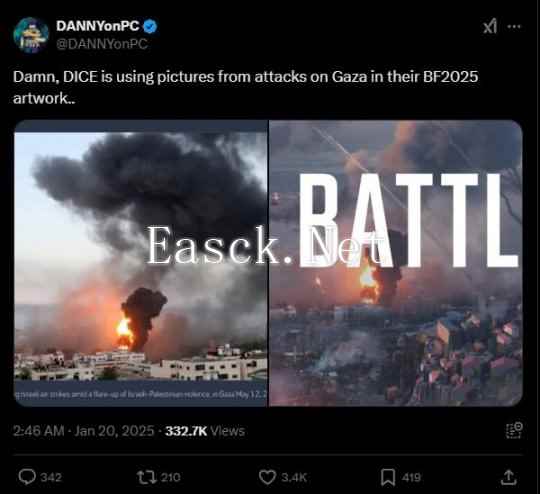
Task: Click the tweet text about DICE
Action: (x=246, y=88)
